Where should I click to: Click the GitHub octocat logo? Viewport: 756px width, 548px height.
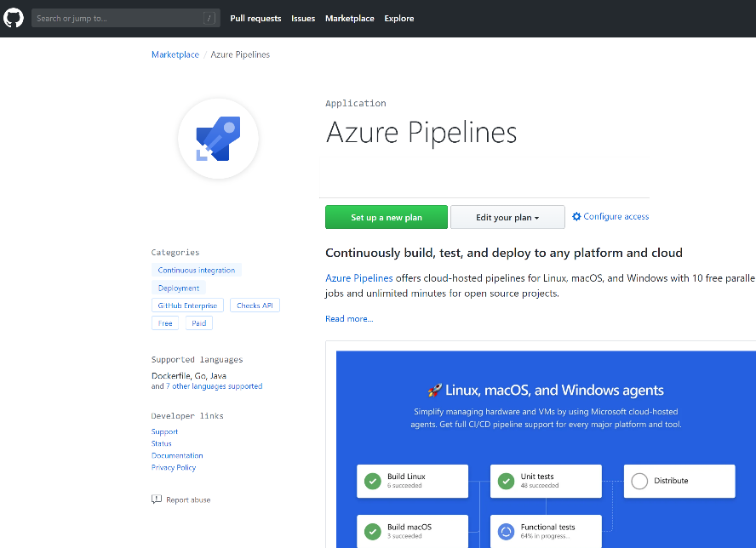point(14,19)
